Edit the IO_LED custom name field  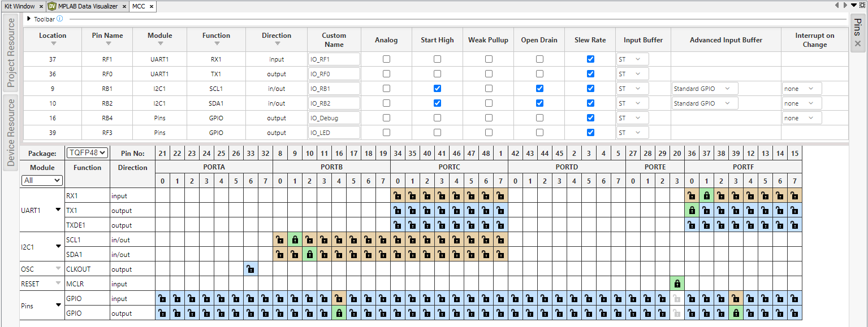coord(334,132)
